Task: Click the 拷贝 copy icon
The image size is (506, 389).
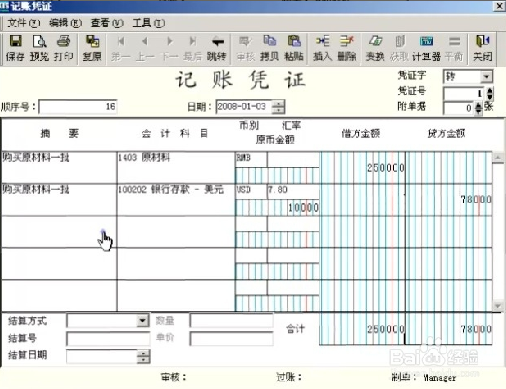Action: click(x=270, y=41)
